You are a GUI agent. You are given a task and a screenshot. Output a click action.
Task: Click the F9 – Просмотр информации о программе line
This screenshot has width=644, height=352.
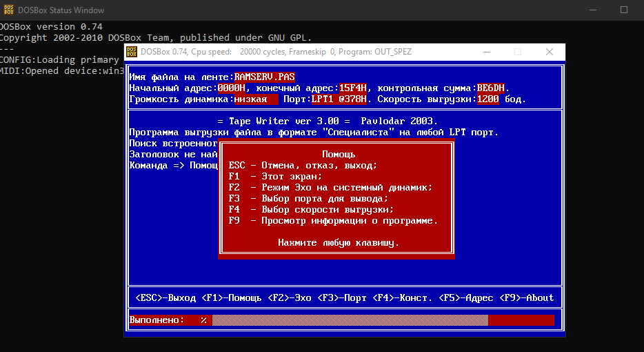[x=333, y=221]
